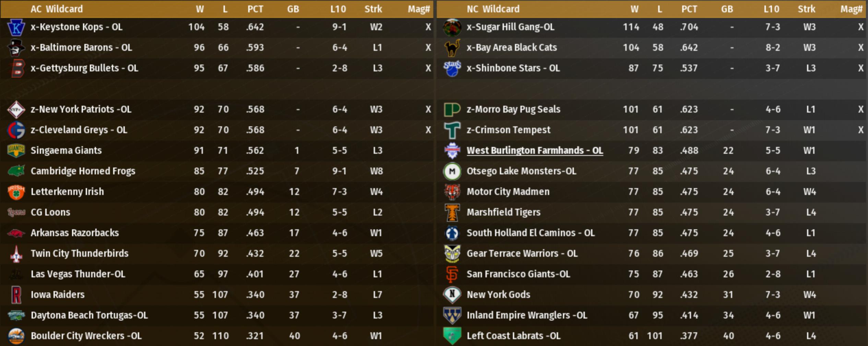Click the Letterkenny Irish shamrock logo

coord(16,192)
